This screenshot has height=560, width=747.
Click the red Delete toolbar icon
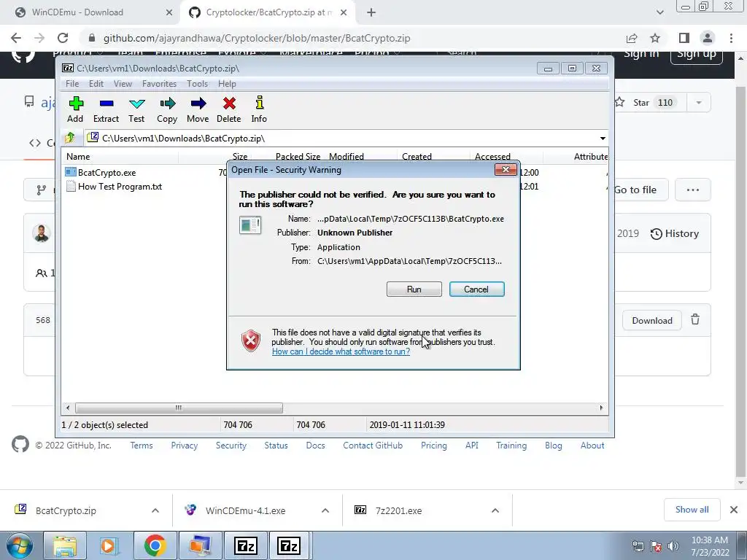(x=228, y=109)
